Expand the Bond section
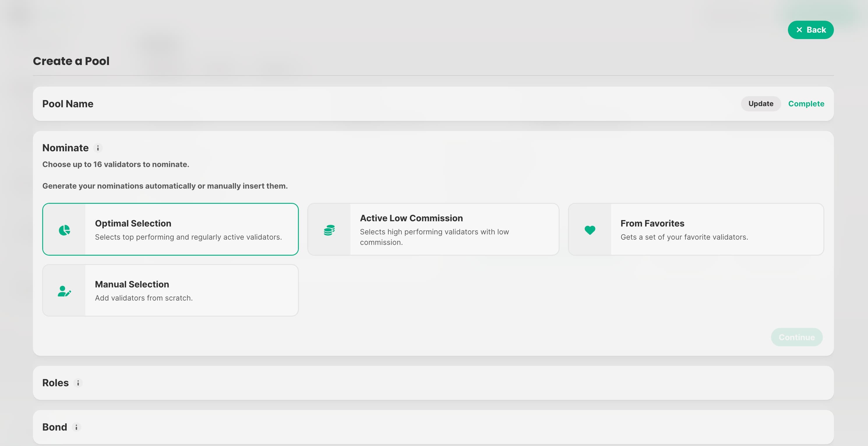 tap(54, 427)
